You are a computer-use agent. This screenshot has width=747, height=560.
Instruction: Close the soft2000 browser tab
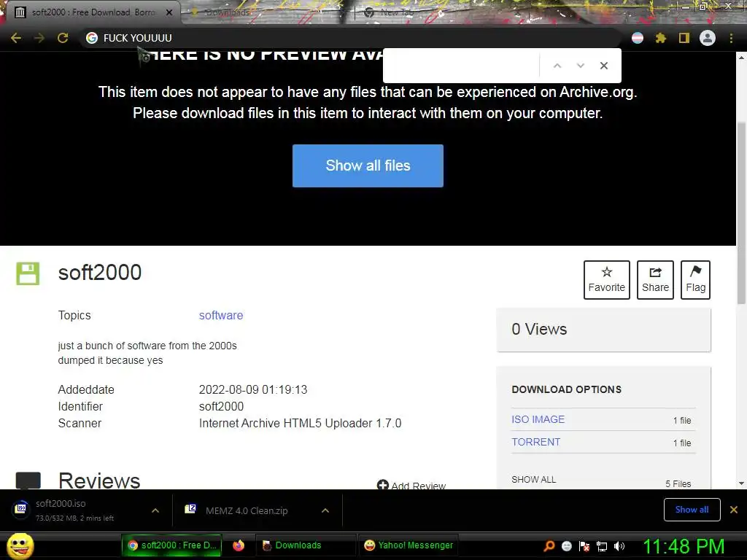(169, 12)
